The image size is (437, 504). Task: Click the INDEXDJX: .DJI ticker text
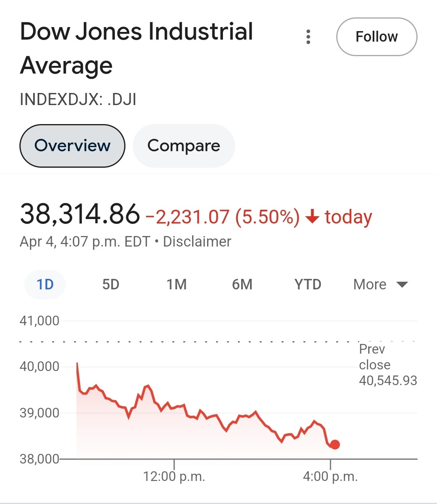click(78, 99)
